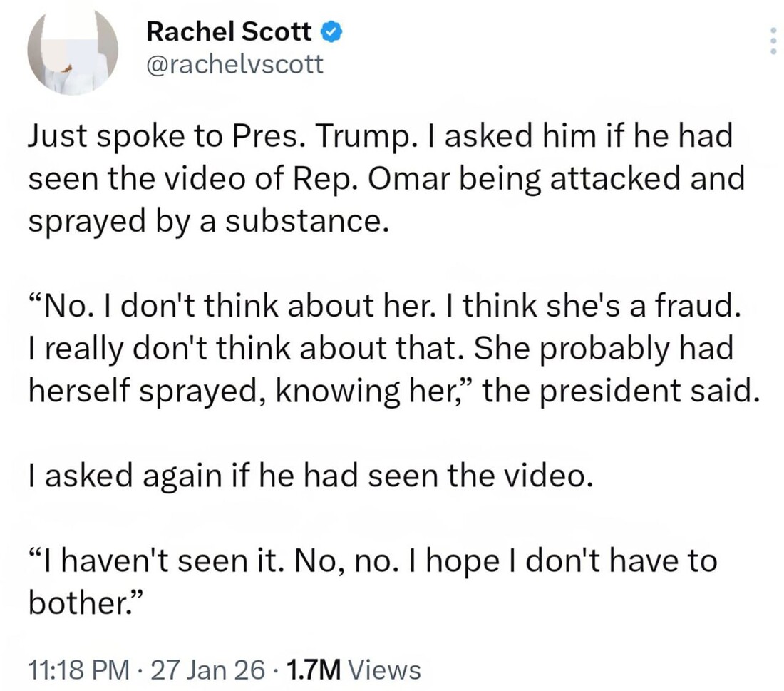Open Rachel Scott's profile avatar

[72, 51]
